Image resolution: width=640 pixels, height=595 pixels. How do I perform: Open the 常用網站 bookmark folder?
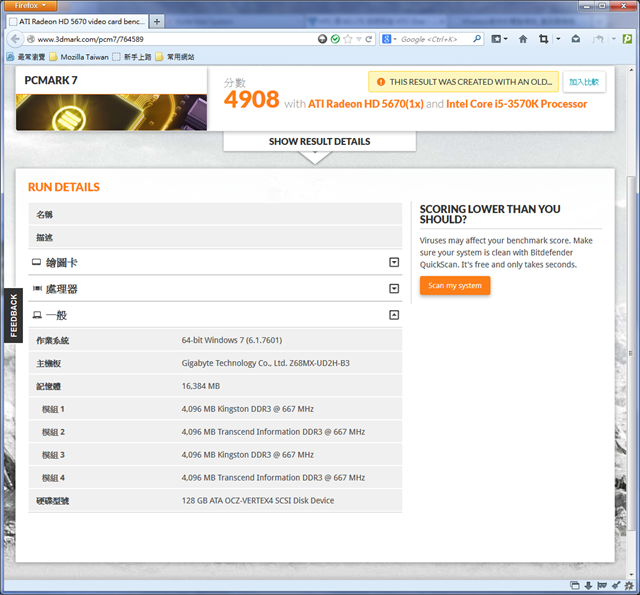175,57
